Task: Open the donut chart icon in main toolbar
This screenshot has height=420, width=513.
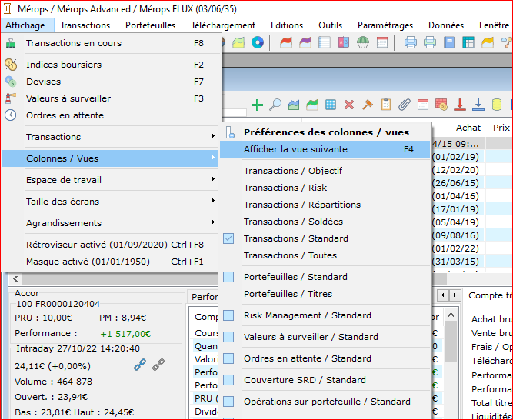Action: tap(258, 43)
